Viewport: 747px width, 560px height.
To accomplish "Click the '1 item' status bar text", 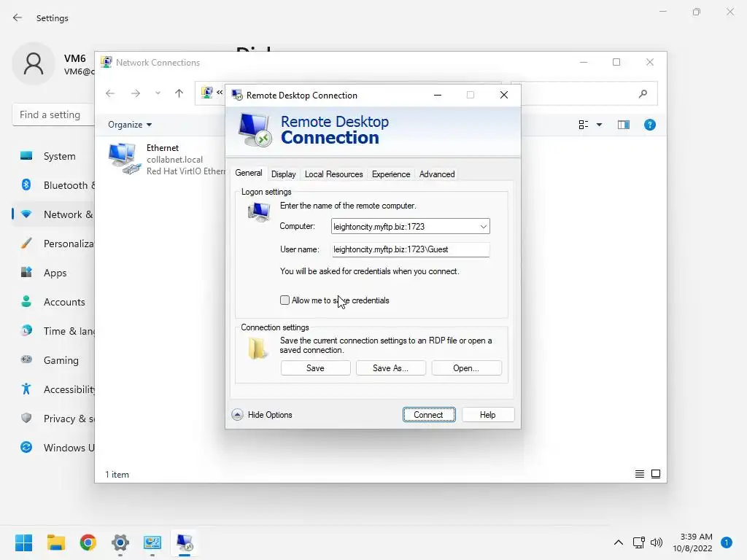I will [117, 474].
